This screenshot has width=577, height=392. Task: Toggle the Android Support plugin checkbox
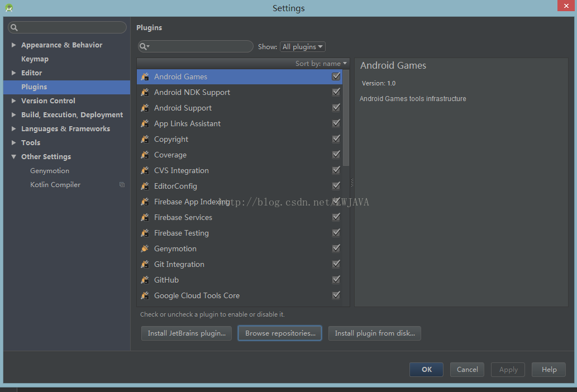(336, 107)
